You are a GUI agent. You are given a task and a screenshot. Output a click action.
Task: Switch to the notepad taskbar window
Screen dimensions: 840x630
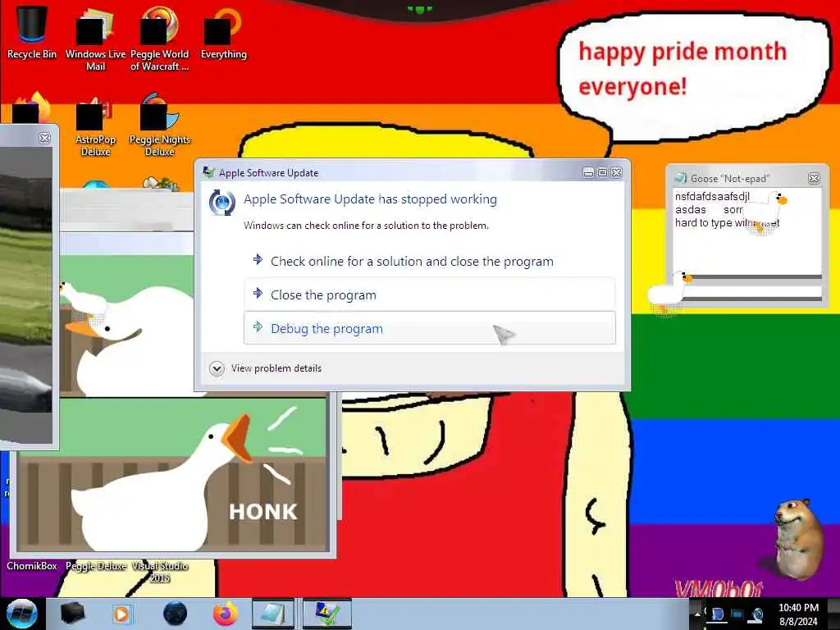click(273, 614)
